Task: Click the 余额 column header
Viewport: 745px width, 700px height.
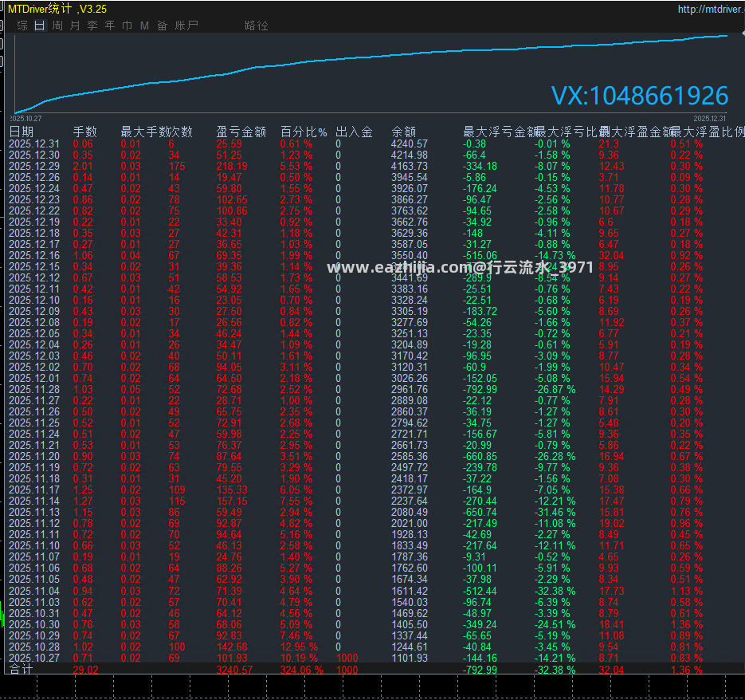Action: tap(404, 132)
